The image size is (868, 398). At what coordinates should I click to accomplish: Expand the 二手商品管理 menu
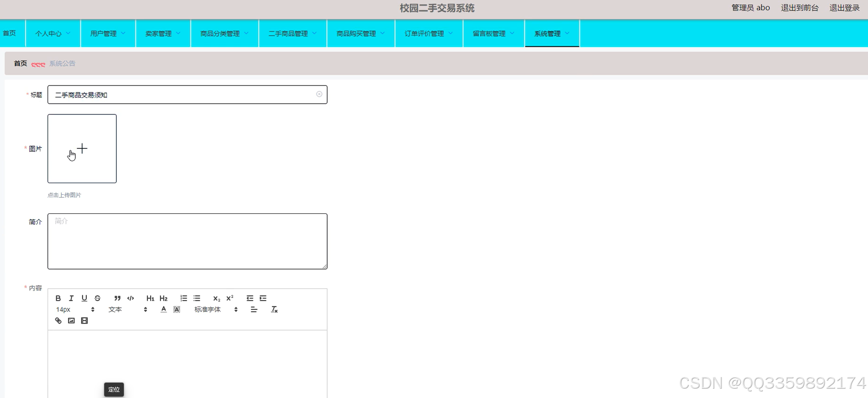tap(293, 33)
